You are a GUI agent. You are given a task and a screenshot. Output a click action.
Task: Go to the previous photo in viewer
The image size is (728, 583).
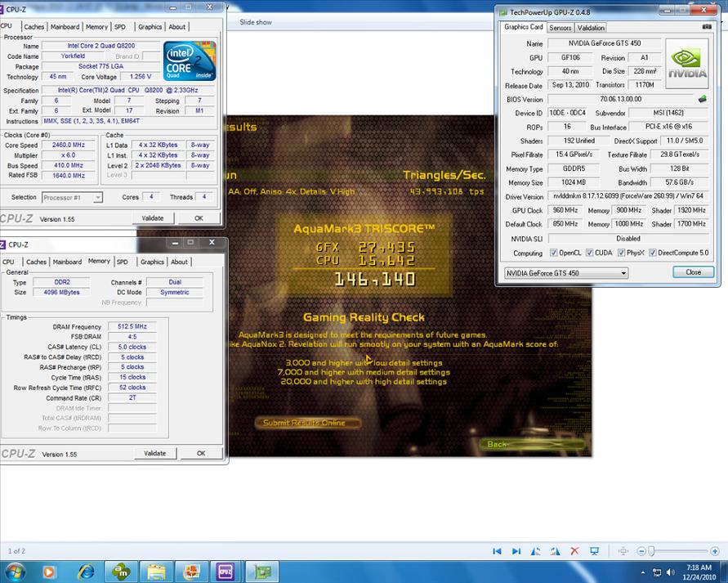tap(497, 551)
